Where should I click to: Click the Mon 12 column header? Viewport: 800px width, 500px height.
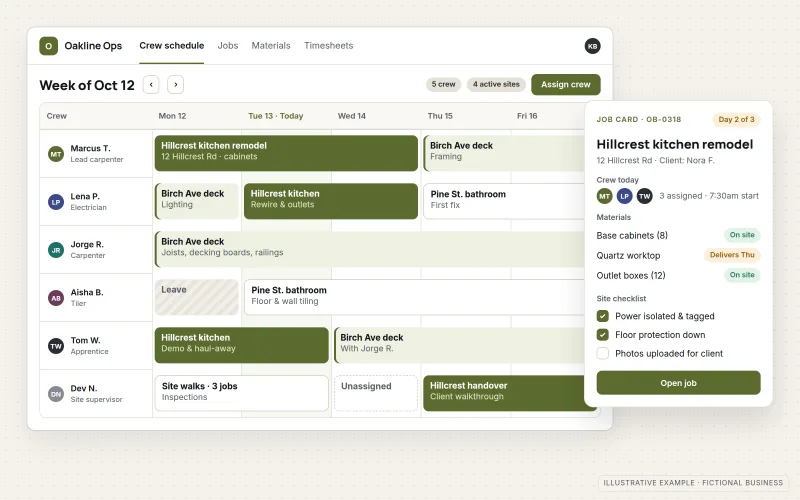172,116
